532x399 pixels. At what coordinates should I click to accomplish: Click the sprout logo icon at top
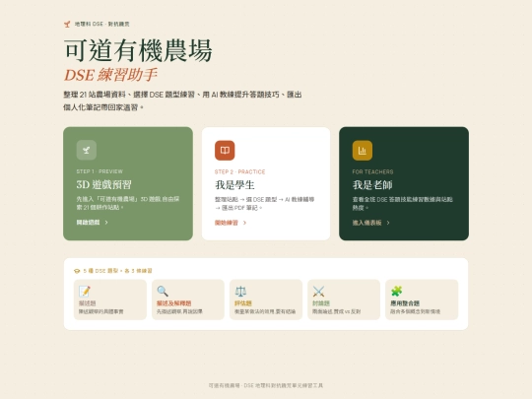(x=67, y=24)
